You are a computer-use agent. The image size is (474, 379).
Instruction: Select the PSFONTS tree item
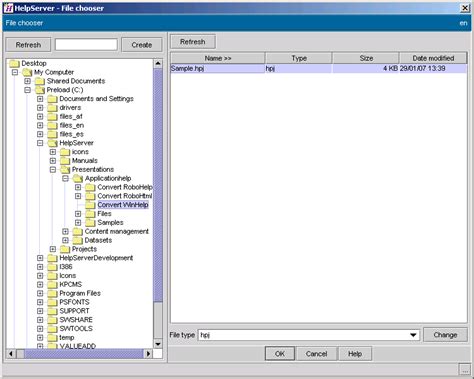tap(74, 302)
